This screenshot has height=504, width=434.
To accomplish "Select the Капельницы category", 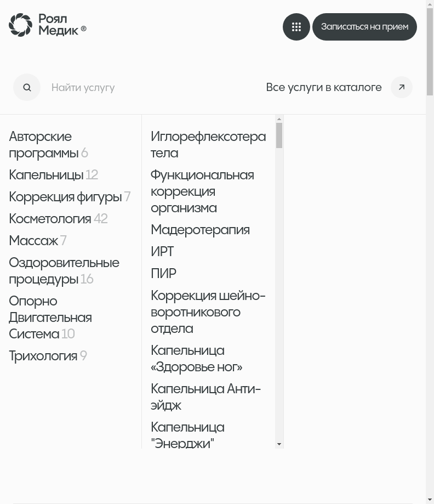I will [x=46, y=175].
